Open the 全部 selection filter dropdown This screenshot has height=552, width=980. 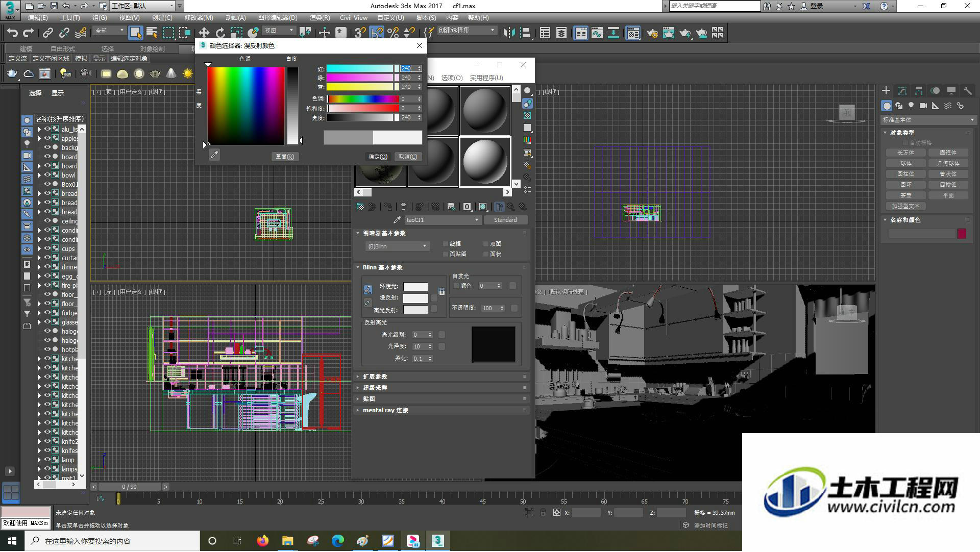coord(109,31)
